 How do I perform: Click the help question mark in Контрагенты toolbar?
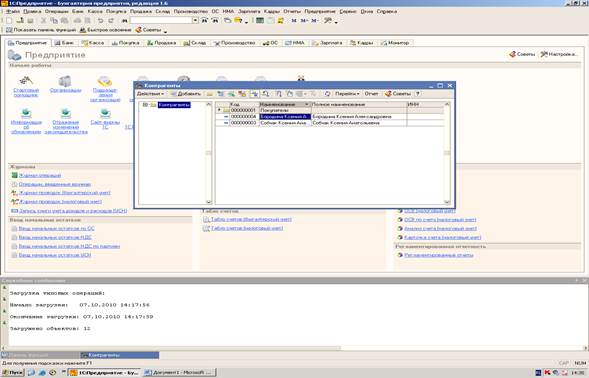click(418, 94)
